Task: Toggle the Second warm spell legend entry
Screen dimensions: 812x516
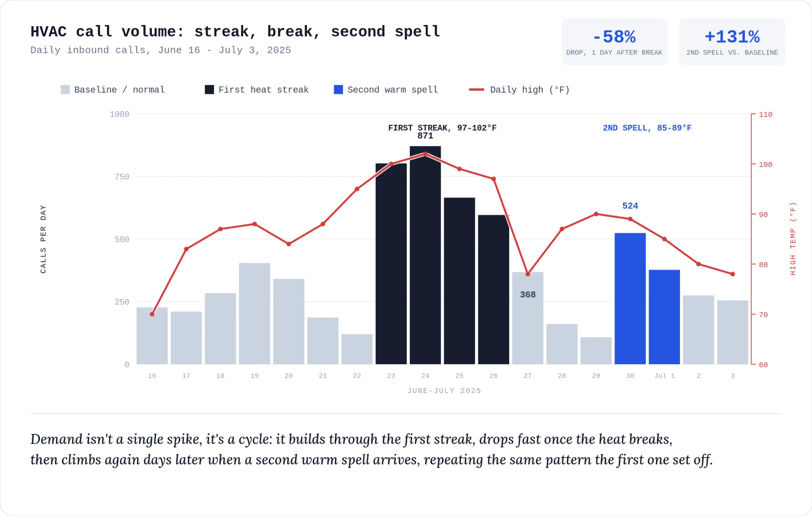Action: pyautogui.click(x=386, y=90)
